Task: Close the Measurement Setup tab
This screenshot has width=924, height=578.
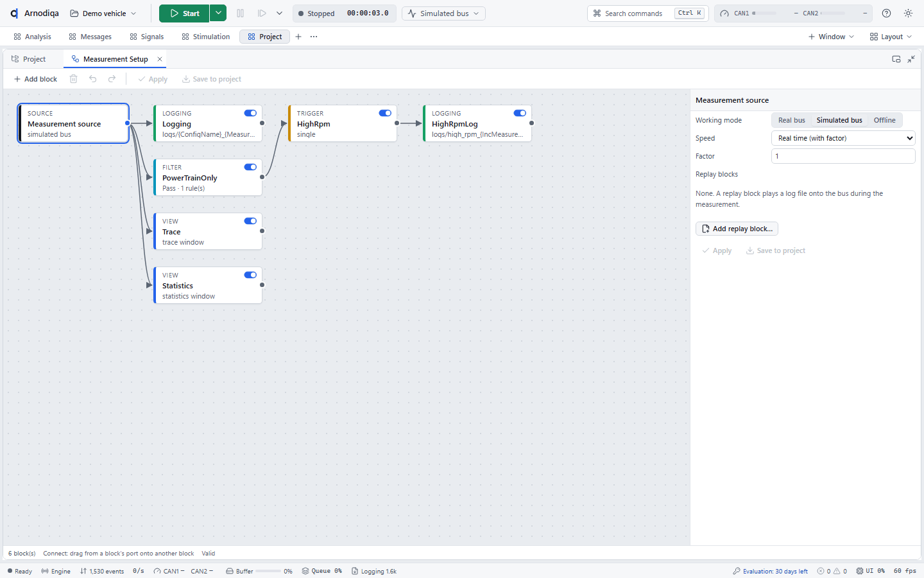Action: point(160,59)
